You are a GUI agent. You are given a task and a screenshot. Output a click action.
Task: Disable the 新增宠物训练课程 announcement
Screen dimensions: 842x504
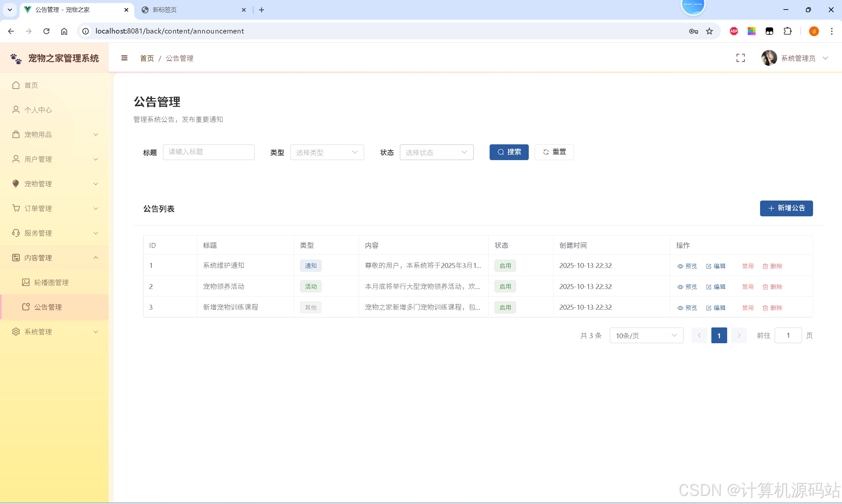point(748,308)
